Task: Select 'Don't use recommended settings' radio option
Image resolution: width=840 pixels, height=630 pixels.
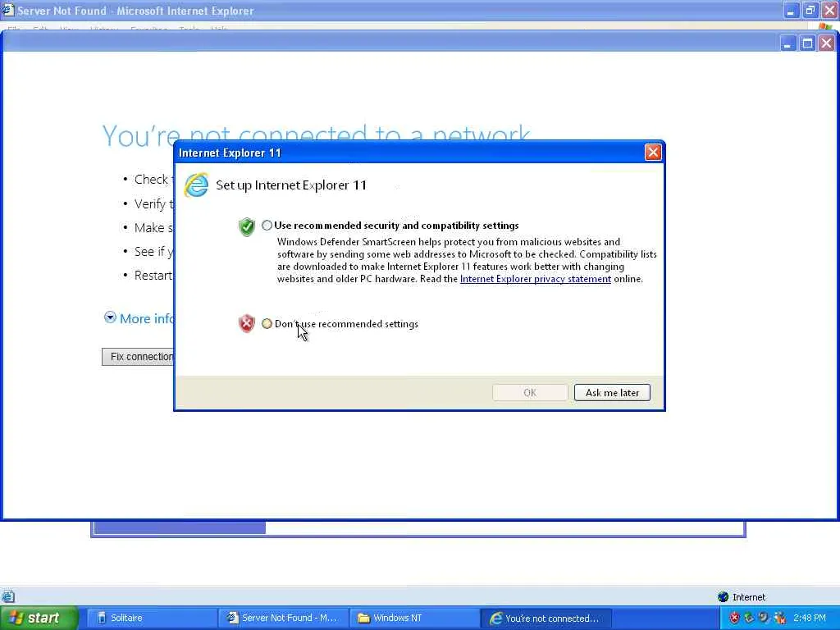Action: click(x=267, y=323)
